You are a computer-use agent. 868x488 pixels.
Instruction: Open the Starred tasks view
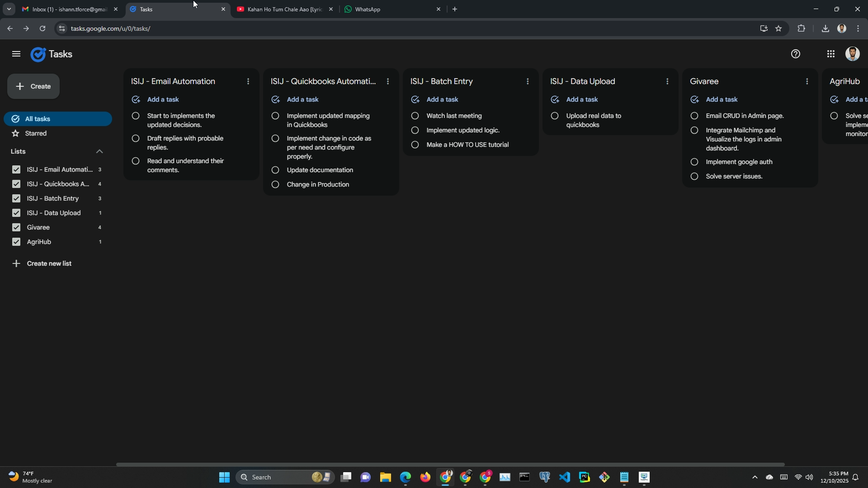pyautogui.click(x=36, y=133)
